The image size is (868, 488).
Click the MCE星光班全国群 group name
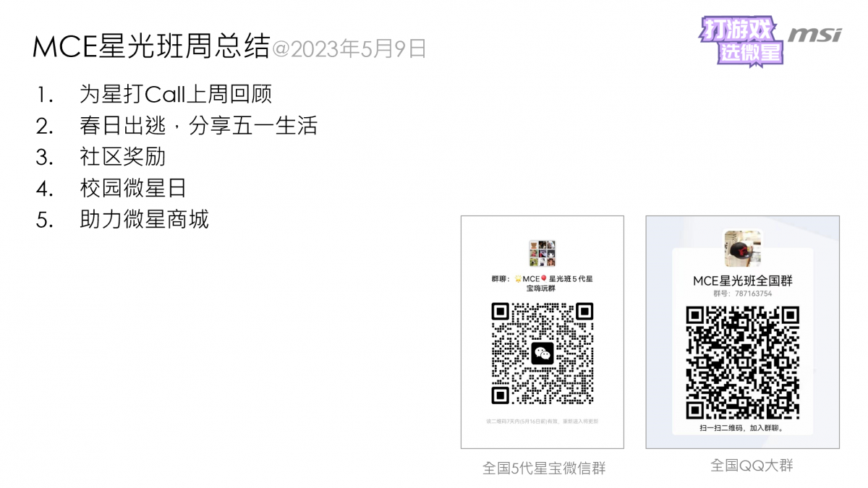tap(742, 281)
